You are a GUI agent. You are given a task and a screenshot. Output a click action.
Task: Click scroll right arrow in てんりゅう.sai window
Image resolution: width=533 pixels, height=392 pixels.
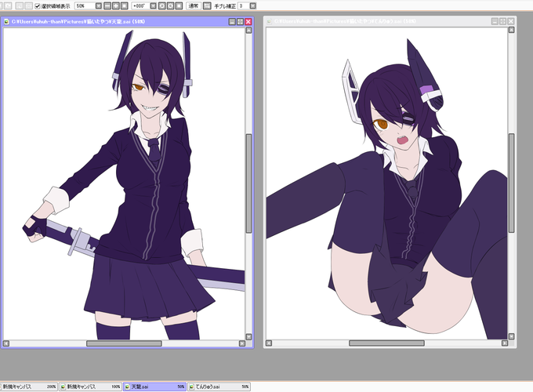505,343
